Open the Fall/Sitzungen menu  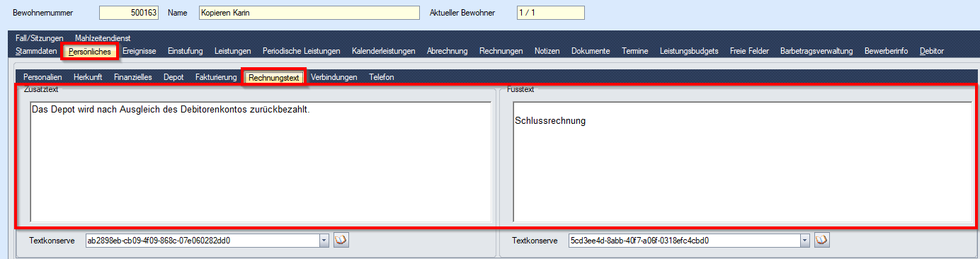(39, 38)
